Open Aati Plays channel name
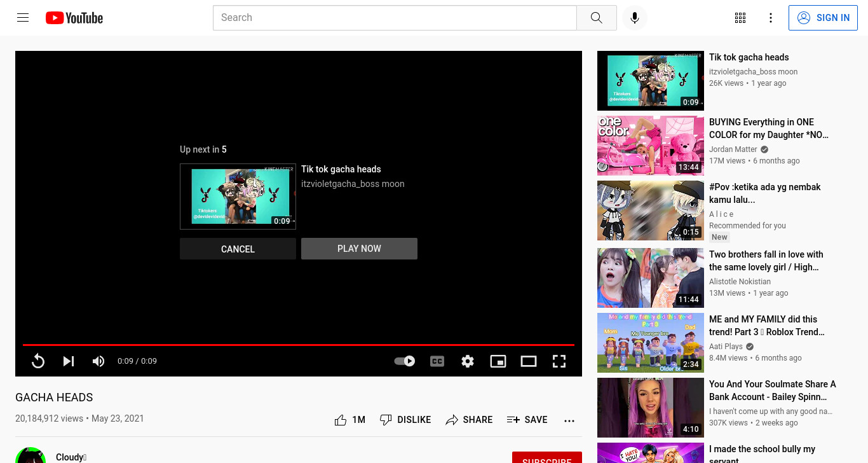The image size is (868, 463). [726, 347]
